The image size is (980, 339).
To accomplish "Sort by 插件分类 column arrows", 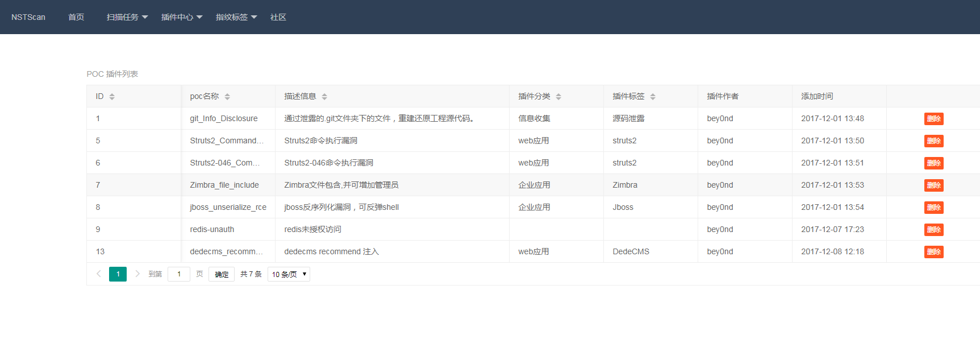I will [558, 97].
